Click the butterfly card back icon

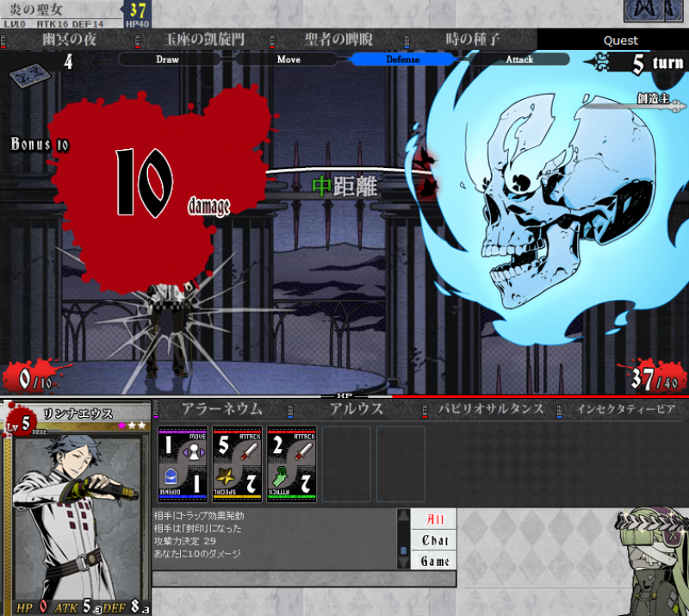tap(654, 10)
